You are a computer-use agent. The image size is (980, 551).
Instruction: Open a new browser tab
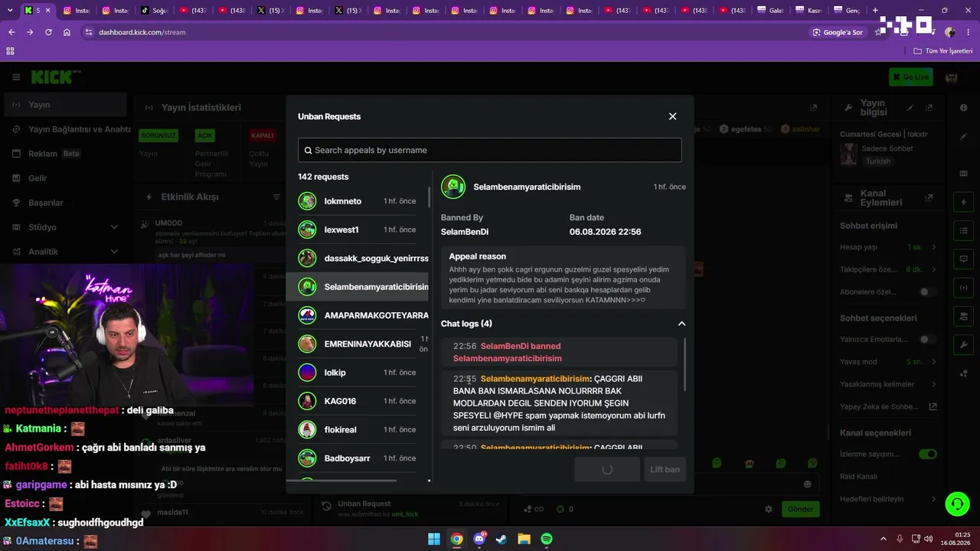pos(875,11)
